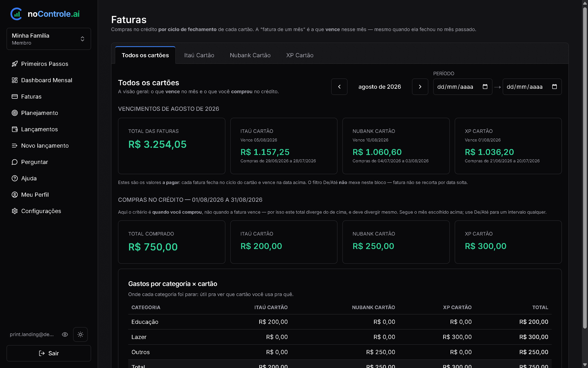The image size is (588, 368).
Task: Open Lançamentos in the sidebar
Action: coord(49,129)
